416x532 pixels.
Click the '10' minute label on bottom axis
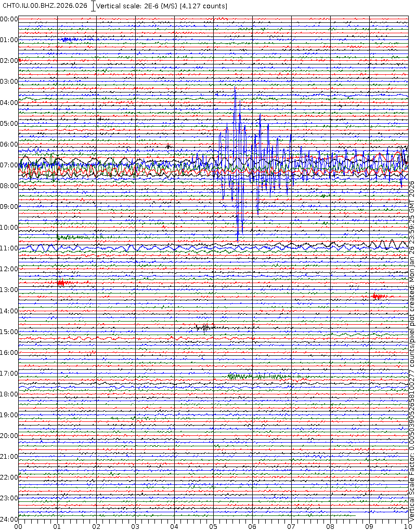[408, 526]
